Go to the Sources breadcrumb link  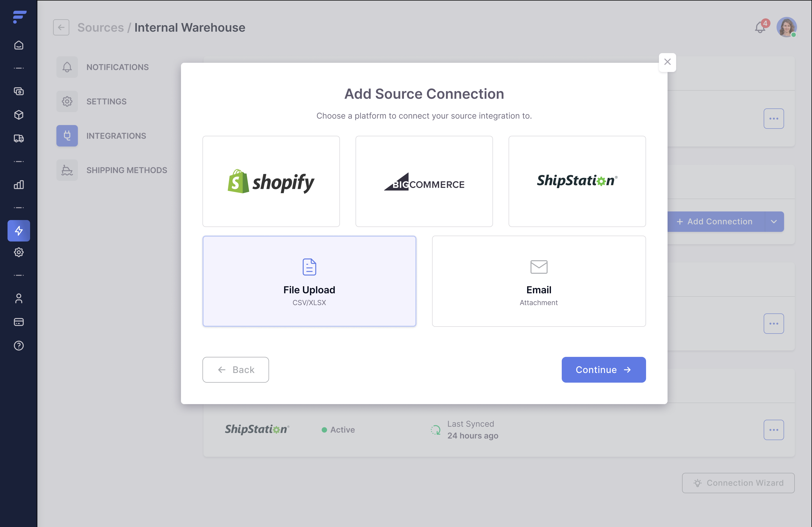101,28
